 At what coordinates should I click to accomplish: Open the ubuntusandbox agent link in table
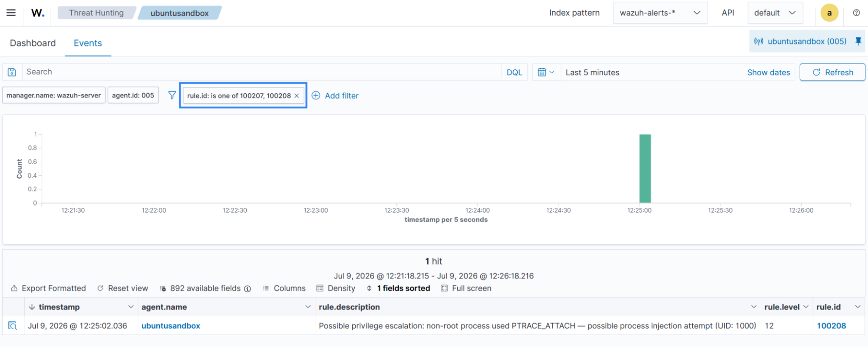pyautogui.click(x=171, y=326)
